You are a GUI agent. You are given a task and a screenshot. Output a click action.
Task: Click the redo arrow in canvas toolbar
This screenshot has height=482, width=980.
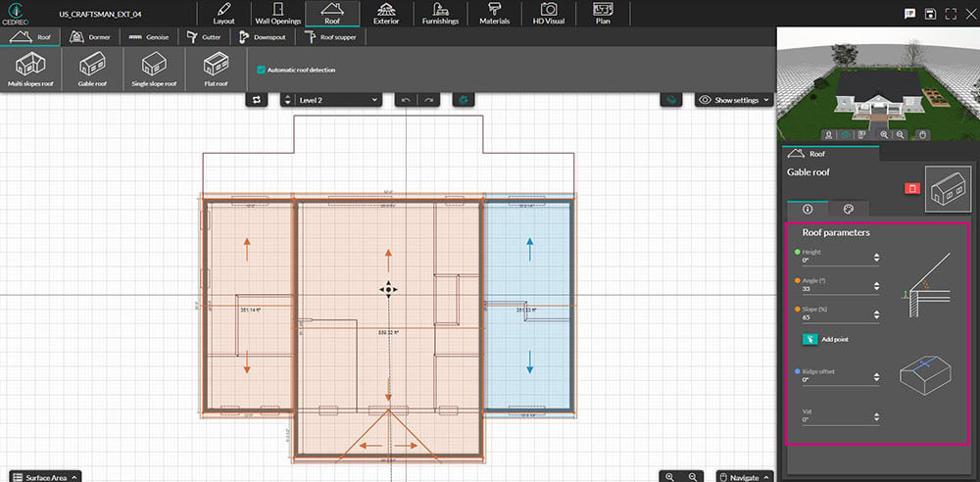tap(429, 100)
